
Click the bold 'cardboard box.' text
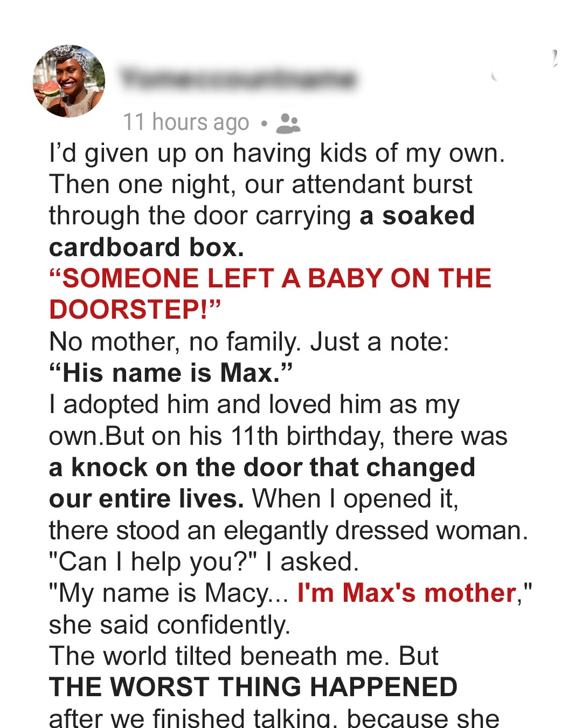click(x=146, y=248)
